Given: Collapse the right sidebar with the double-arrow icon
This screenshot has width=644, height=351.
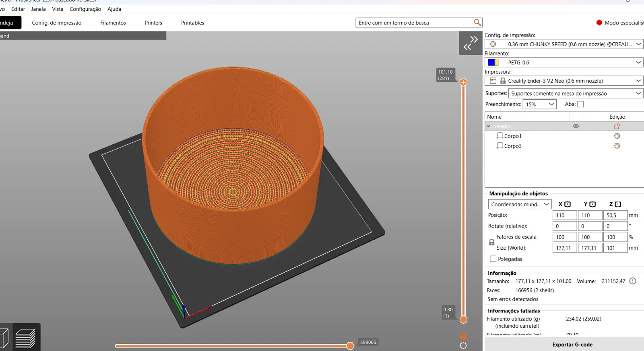Looking at the screenshot, I should (470, 43).
